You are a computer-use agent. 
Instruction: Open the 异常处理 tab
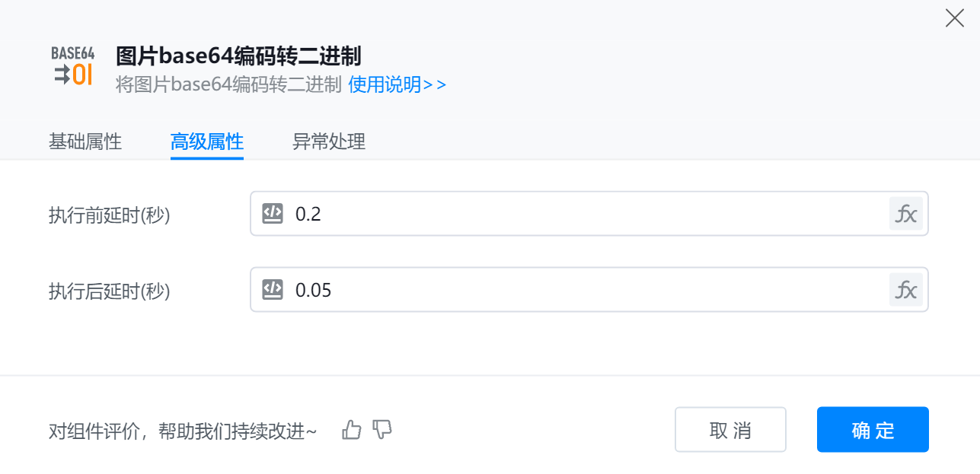(x=329, y=142)
